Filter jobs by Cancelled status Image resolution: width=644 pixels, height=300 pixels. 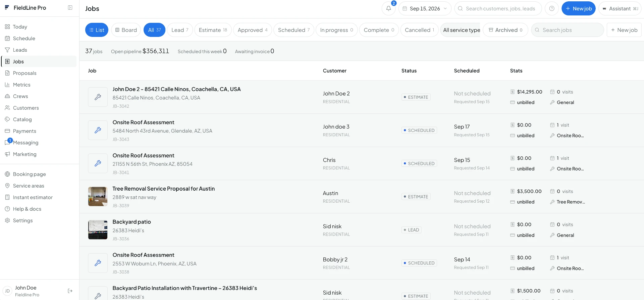(419, 30)
